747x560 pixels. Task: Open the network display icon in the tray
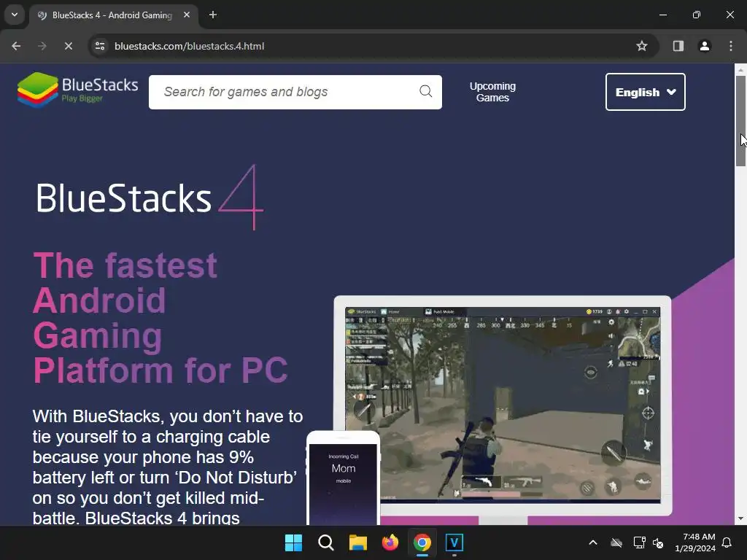tap(639, 542)
